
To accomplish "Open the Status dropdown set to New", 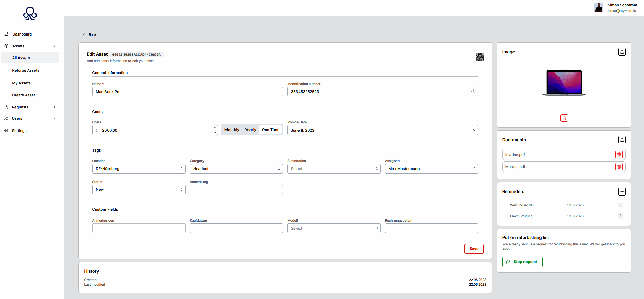I will [x=139, y=189].
